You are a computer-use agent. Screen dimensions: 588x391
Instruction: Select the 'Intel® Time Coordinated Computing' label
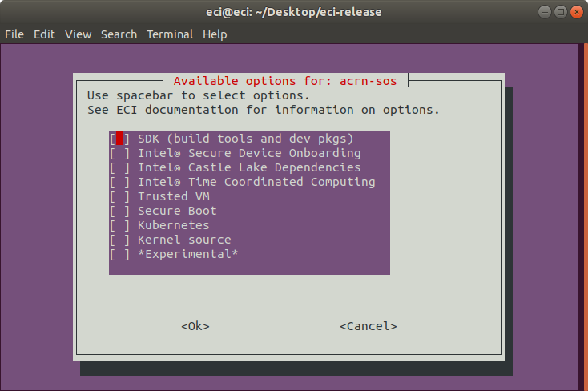tap(256, 182)
